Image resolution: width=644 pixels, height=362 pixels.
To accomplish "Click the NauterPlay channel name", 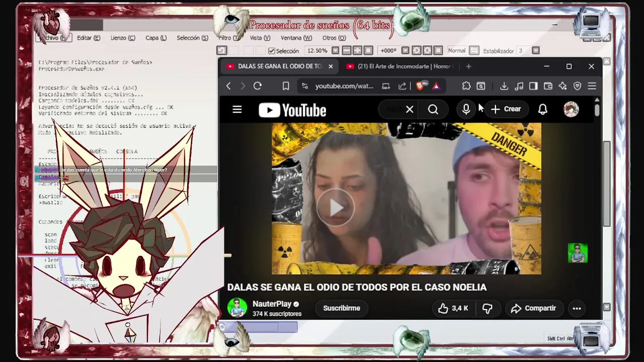I will tap(272, 304).
